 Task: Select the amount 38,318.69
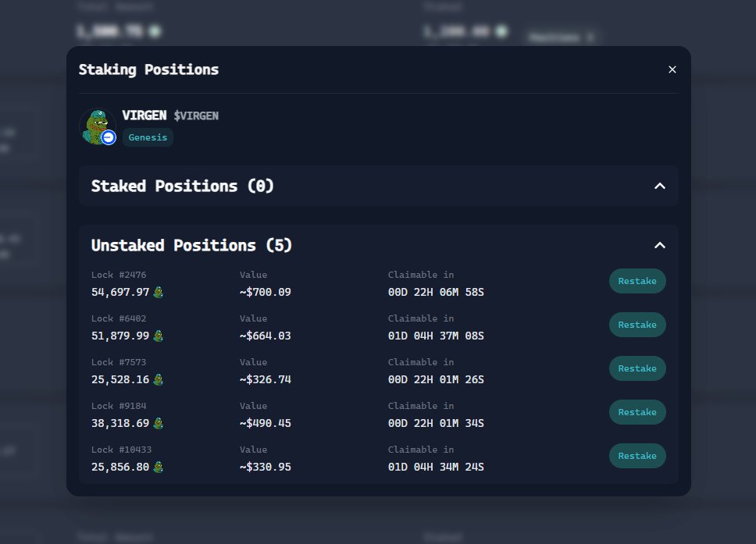pyautogui.click(x=120, y=423)
